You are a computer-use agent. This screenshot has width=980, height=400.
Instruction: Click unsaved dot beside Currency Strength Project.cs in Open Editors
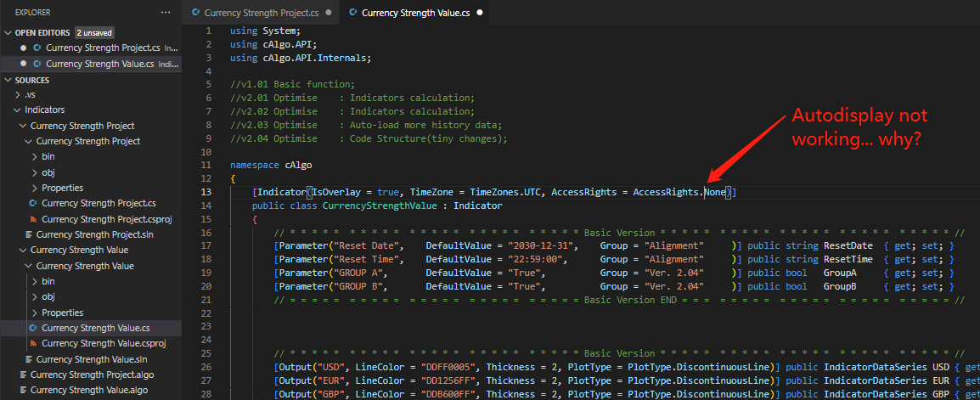23,48
